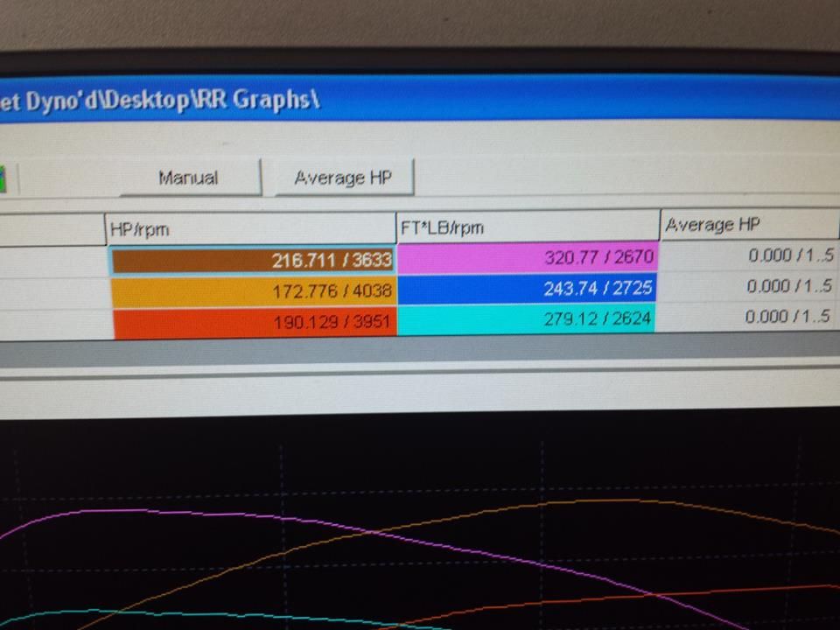Click the third row's Average HP value
This screenshot has width=840, height=630.
(x=748, y=316)
